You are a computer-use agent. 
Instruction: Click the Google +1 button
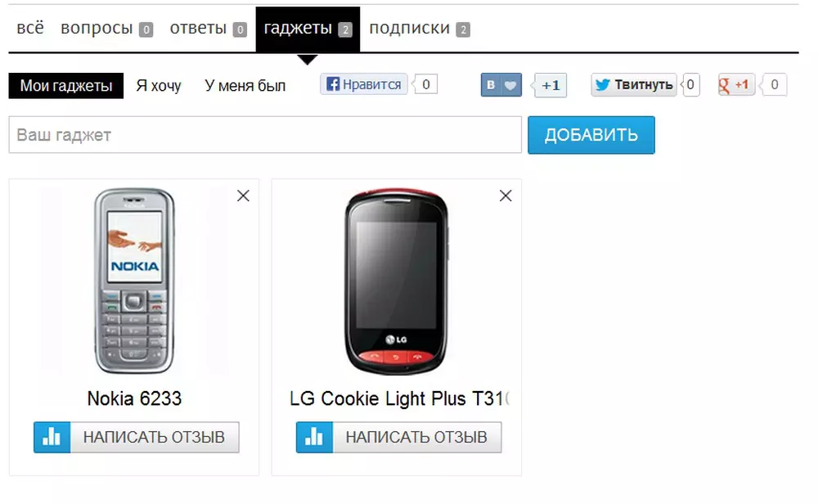point(736,84)
